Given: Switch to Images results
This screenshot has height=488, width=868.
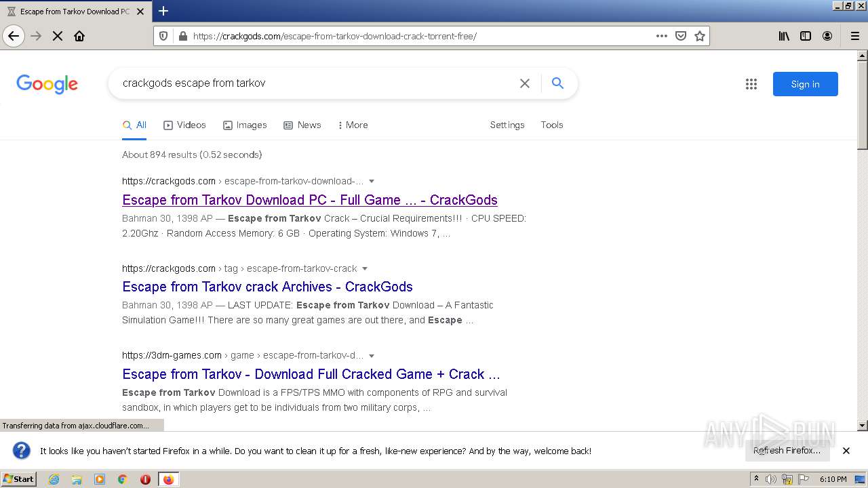Looking at the screenshot, I should [245, 125].
